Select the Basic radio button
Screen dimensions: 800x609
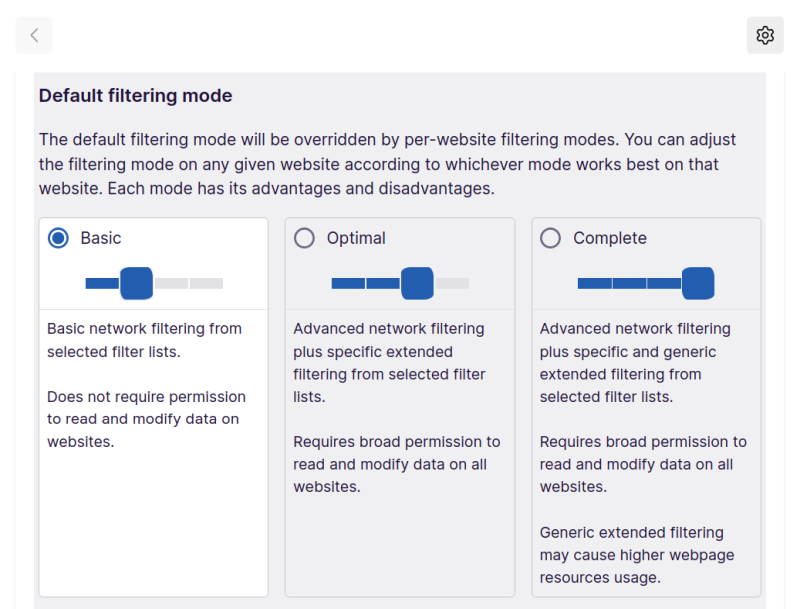click(x=58, y=238)
